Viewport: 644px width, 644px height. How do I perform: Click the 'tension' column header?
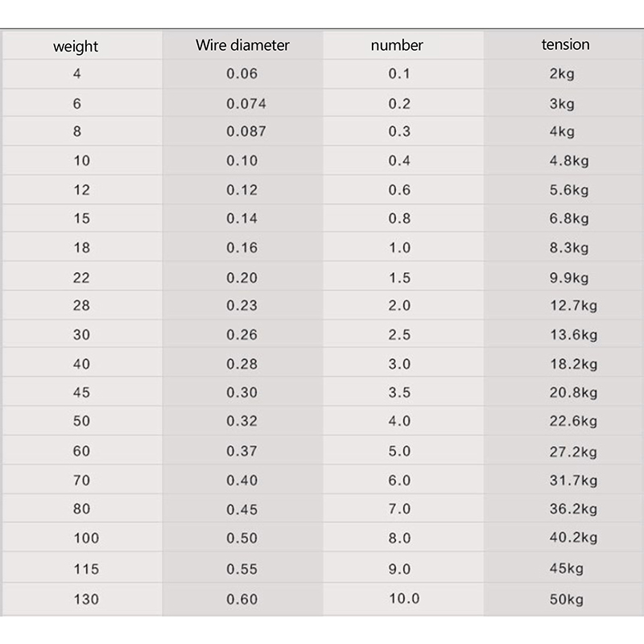[565, 44]
